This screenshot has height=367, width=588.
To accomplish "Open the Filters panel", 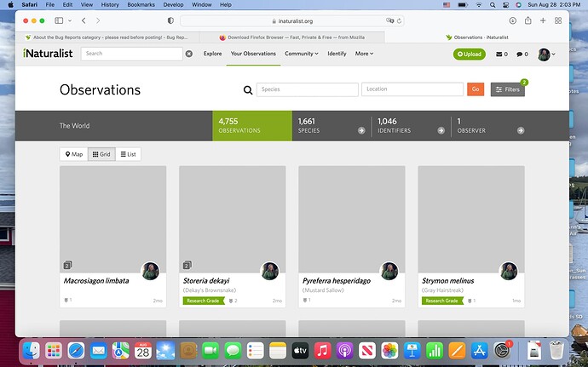I will [x=507, y=89].
